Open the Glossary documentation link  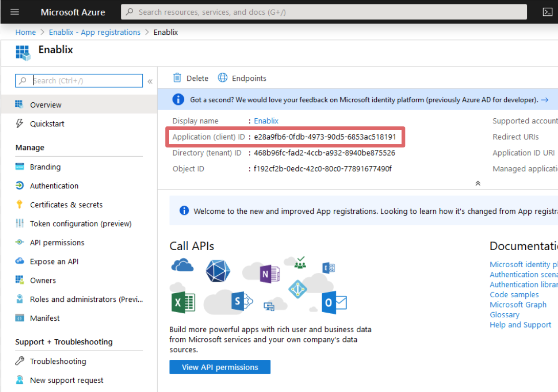click(504, 314)
